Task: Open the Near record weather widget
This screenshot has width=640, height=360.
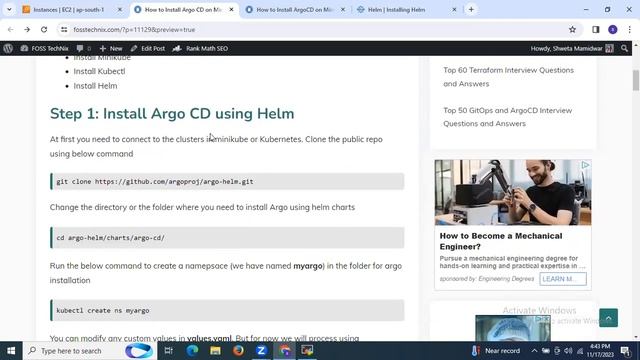Action: [496, 351]
